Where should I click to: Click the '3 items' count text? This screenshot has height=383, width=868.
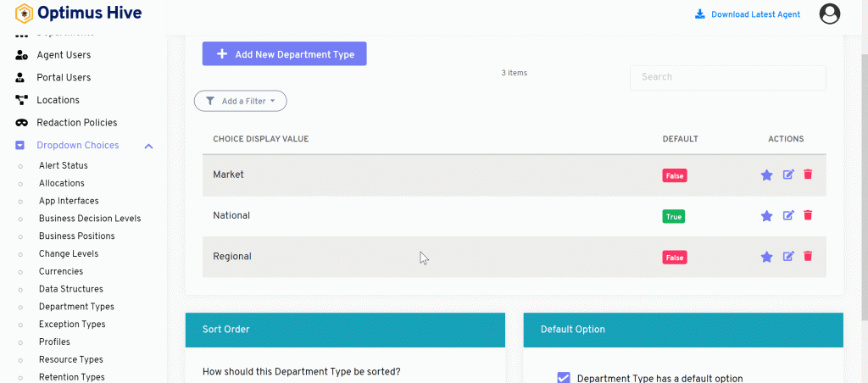(515, 73)
